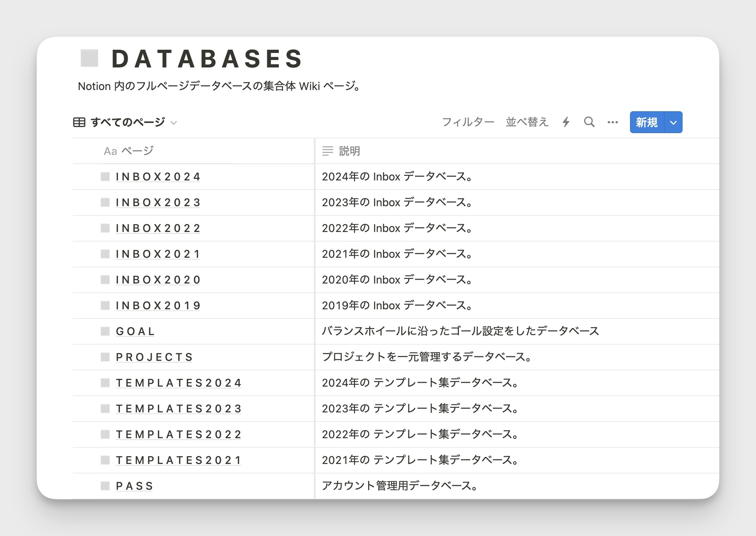
Task: Click the search magnifier icon
Action: pyautogui.click(x=589, y=122)
